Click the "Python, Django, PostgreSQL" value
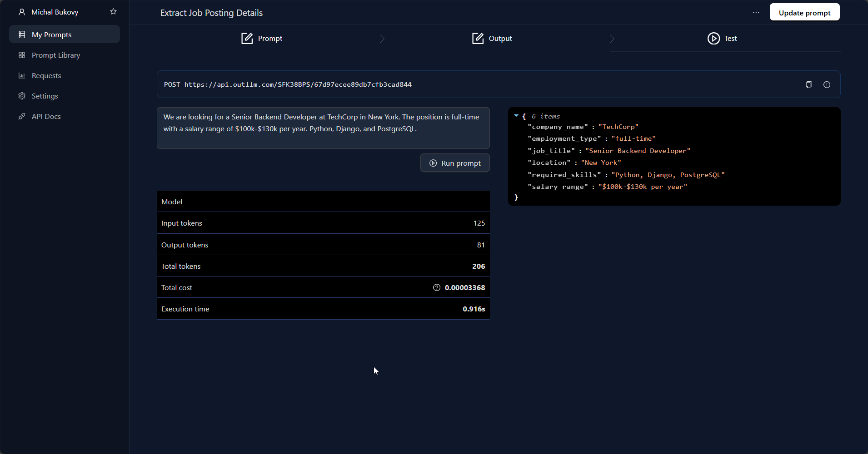Screen dimensions: 868x454 click(668, 175)
